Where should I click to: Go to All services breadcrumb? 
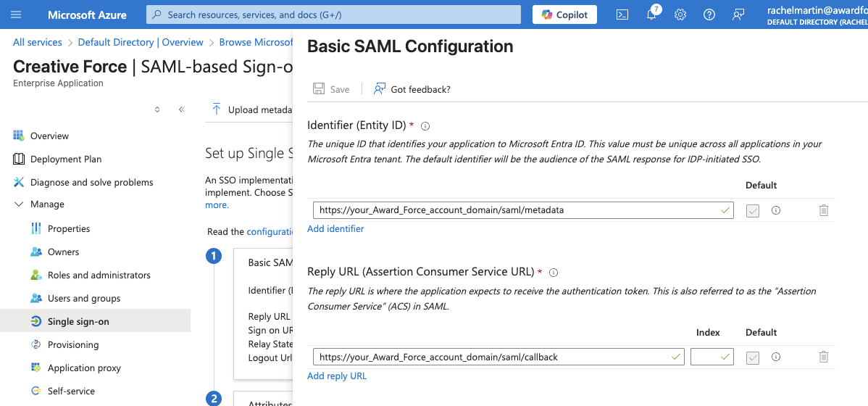(38, 42)
